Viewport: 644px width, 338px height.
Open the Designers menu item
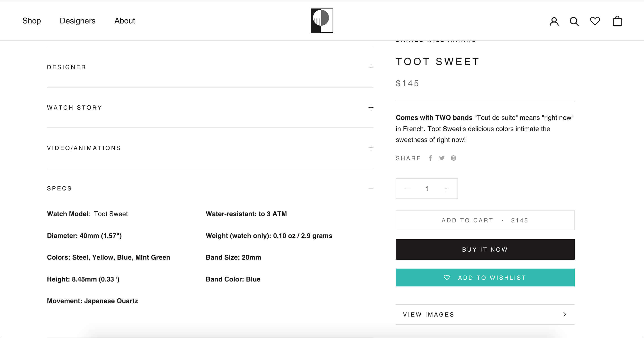78,21
